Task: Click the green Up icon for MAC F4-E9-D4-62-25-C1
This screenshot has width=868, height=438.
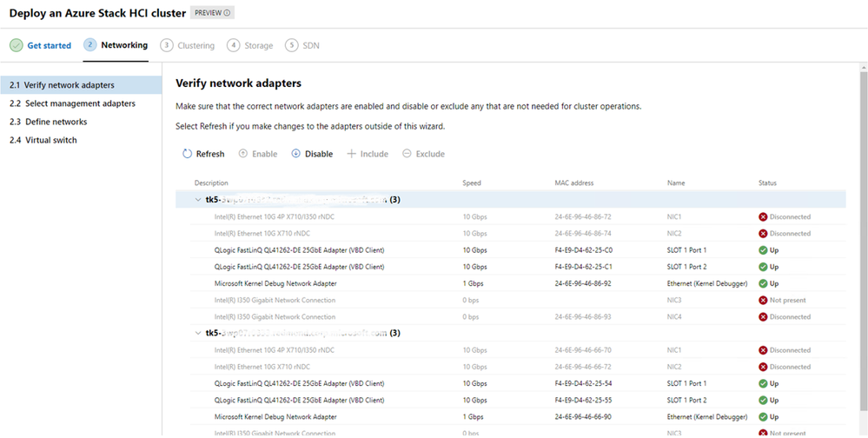Action: click(763, 266)
